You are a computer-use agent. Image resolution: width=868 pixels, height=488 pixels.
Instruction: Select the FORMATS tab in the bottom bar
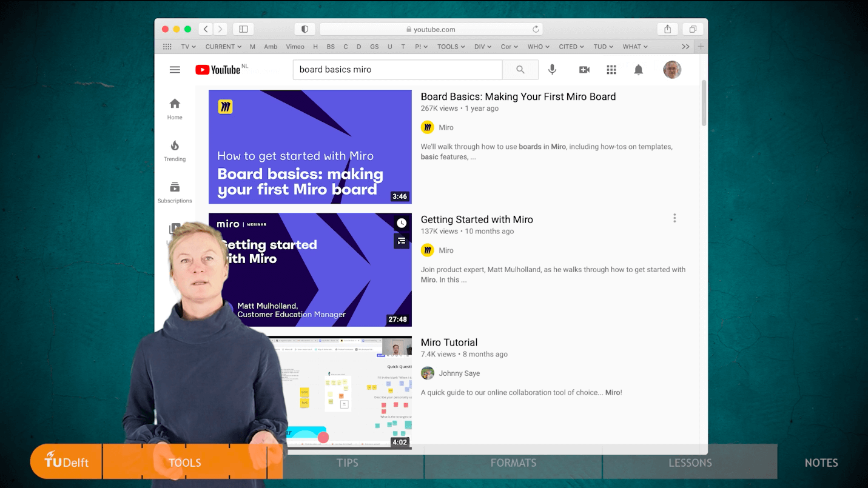pyautogui.click(x=513, y=463)
